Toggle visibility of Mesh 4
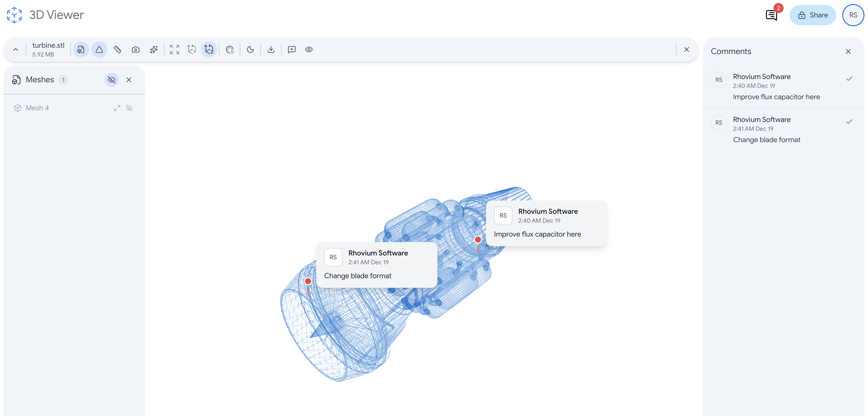 click(x=130, y=108)
